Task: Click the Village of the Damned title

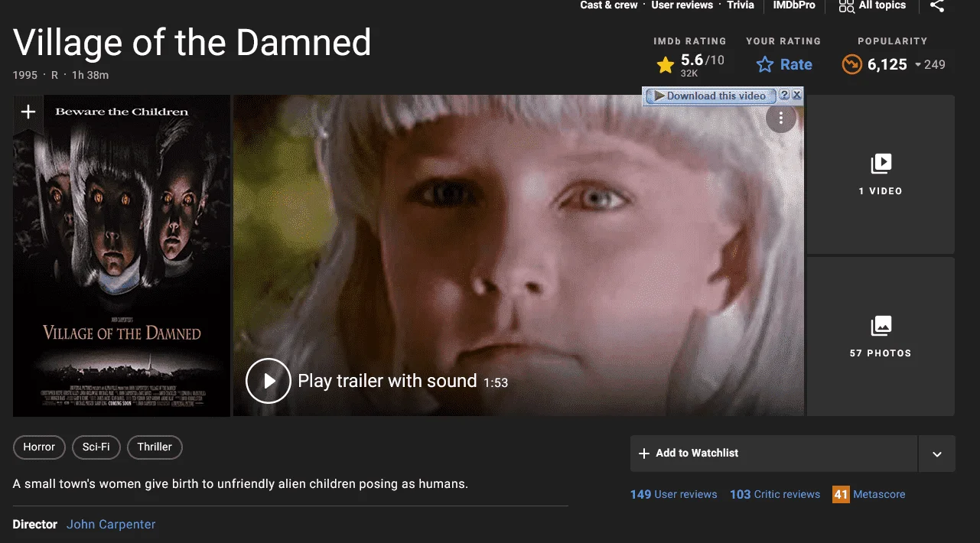Action: [192, 42]
